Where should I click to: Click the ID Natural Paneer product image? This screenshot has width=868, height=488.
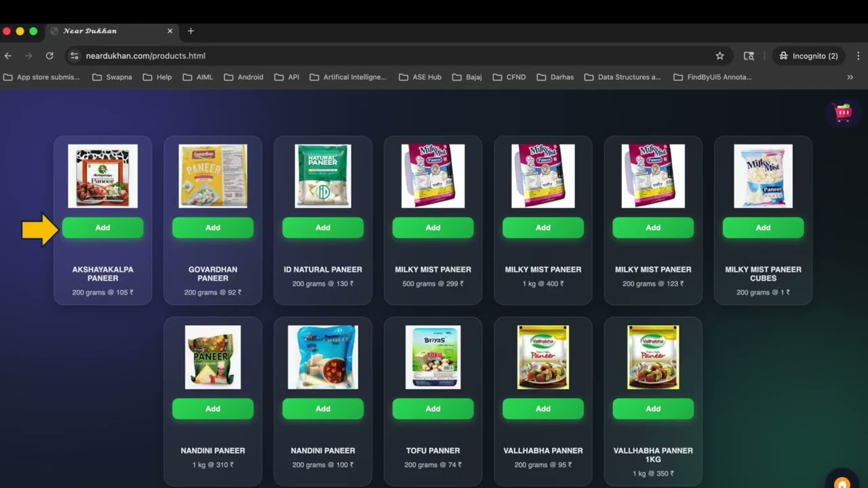[323, 176]
